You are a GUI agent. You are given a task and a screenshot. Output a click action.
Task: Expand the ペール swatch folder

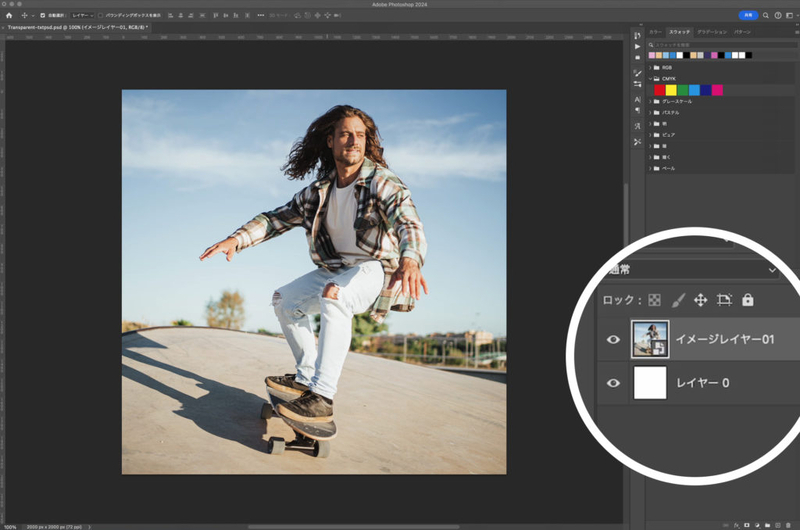pos(651,168)
